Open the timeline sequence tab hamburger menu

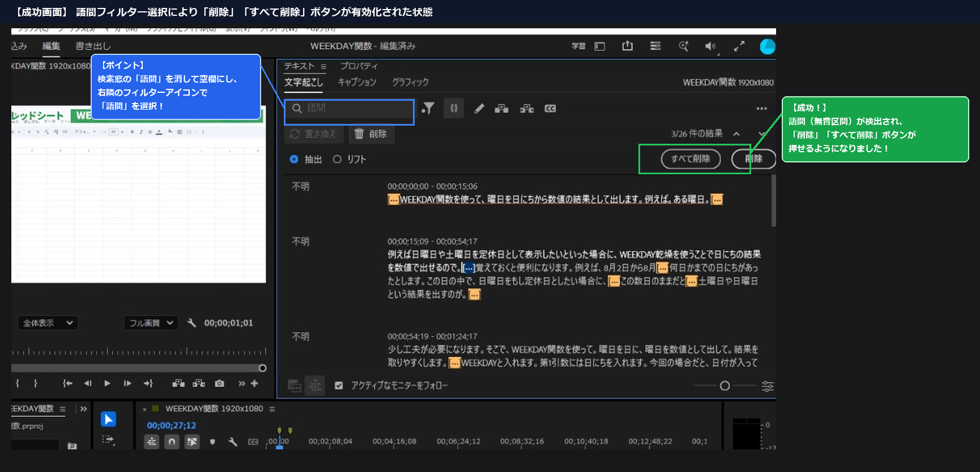click(x=272, y=409)
